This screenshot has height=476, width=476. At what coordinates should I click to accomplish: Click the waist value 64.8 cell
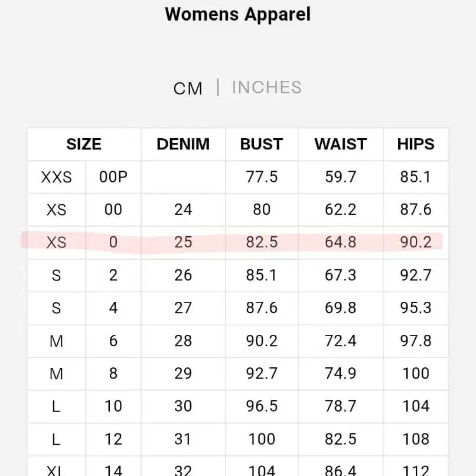(340, 242)
